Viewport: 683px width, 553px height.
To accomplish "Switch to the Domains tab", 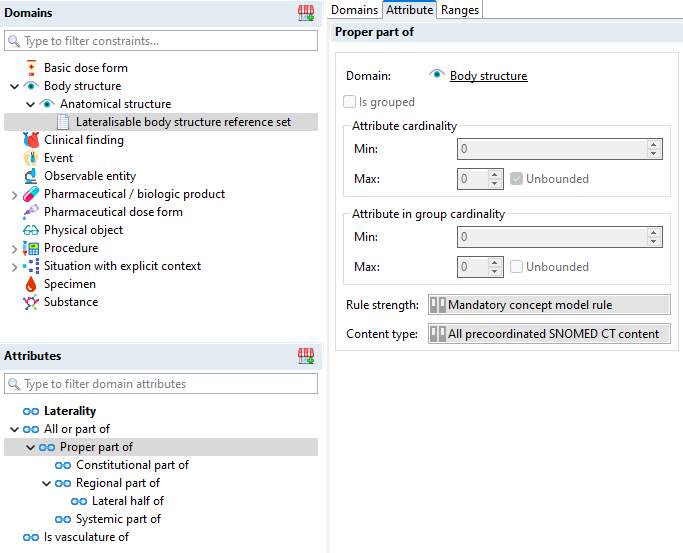I will tap(355, 10).
